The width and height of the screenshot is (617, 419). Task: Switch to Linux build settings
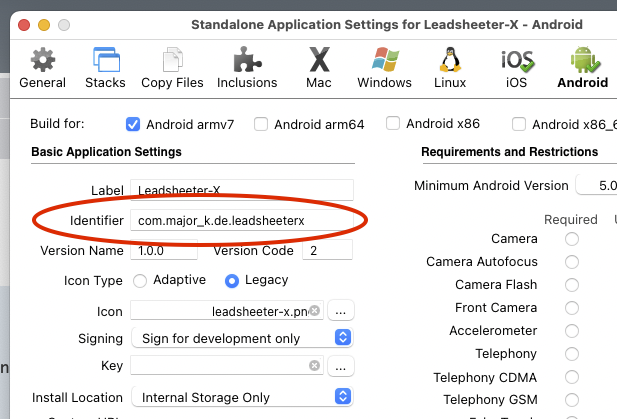pos(450,66)
